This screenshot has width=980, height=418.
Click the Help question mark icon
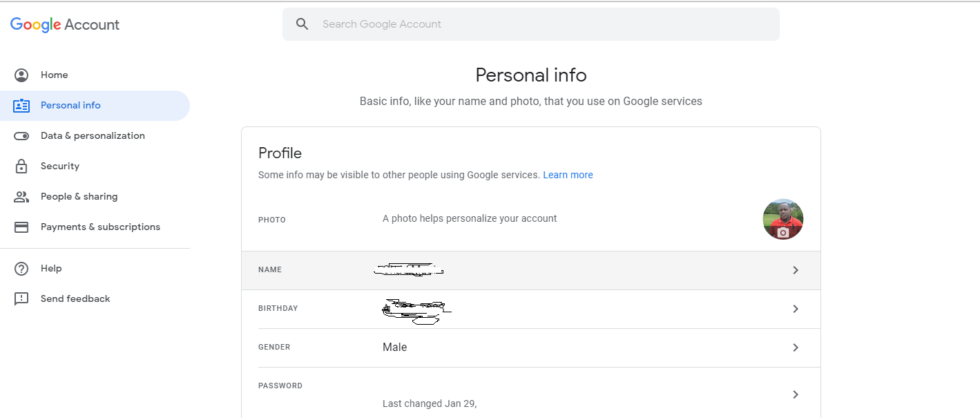coord(21,268)
